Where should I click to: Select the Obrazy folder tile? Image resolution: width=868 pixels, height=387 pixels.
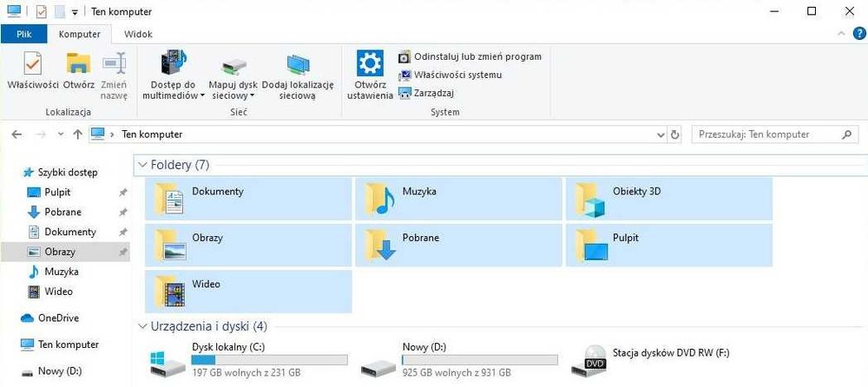248,245
